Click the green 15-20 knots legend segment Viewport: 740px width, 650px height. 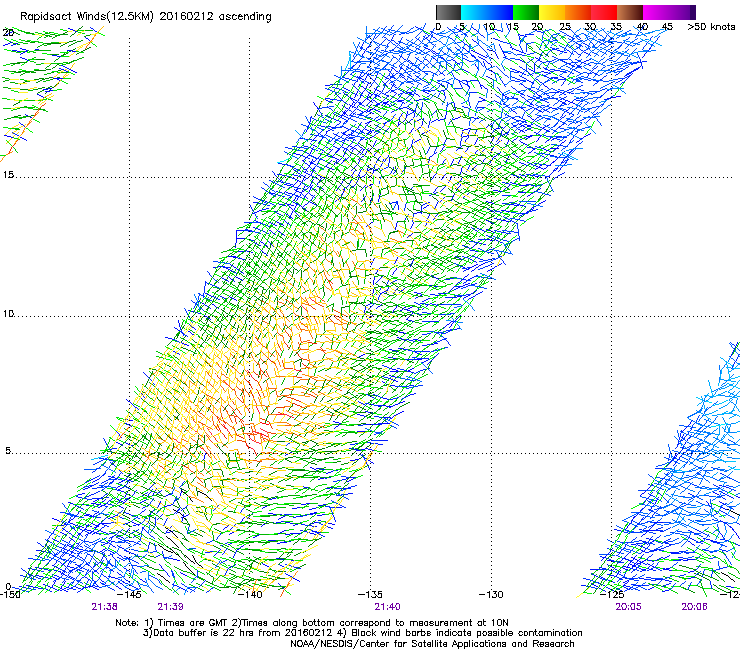[526, 12]
